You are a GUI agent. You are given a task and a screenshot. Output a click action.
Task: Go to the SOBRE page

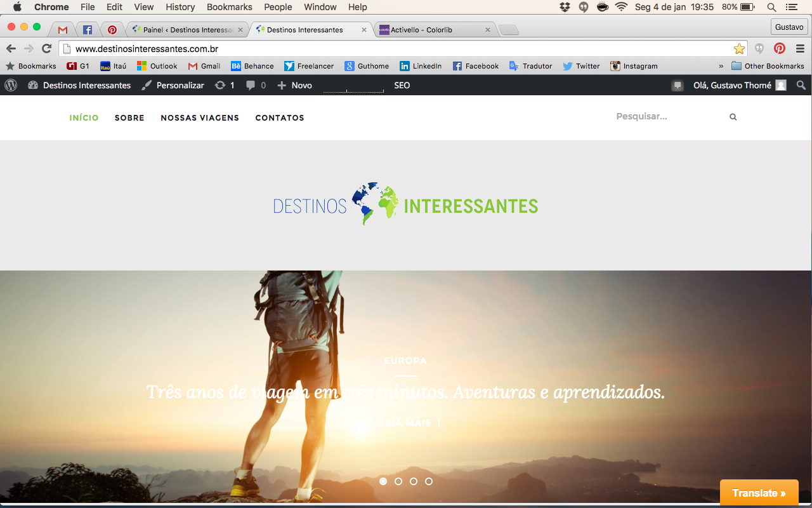[129, 117]
